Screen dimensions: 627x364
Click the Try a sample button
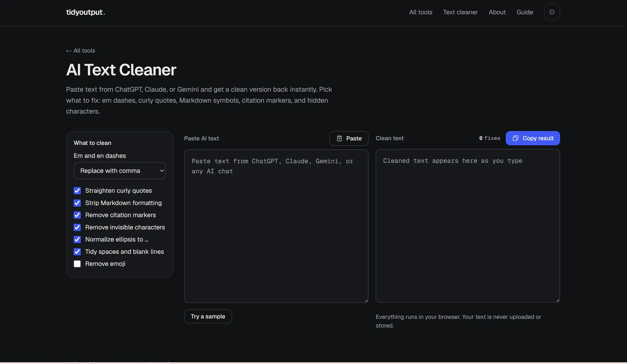pos(208,316)
